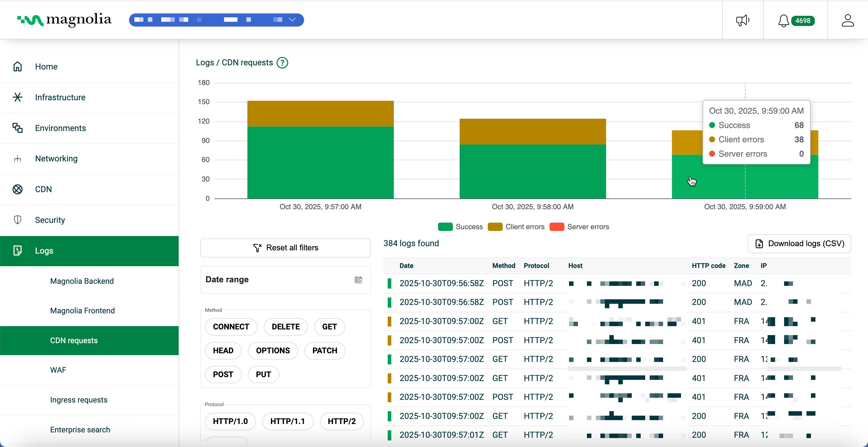
Task: Click Download logs (CSV) button
Action: 799,244
